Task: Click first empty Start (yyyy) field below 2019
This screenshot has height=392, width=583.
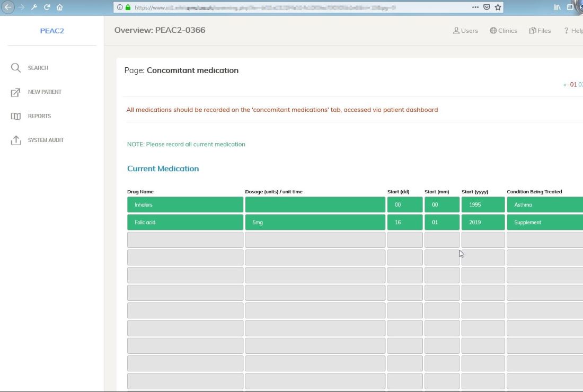Action: pos(483,240)
